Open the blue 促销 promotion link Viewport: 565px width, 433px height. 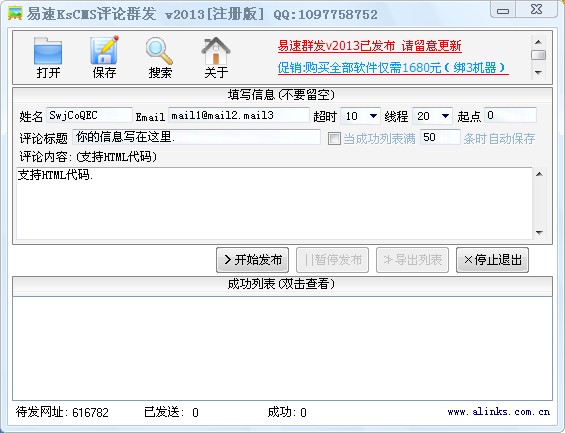[393, 68]
